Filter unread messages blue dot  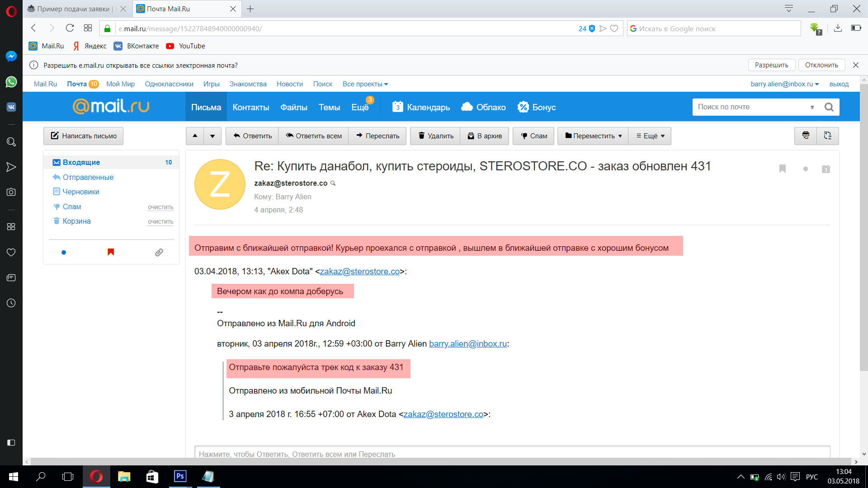64,253
